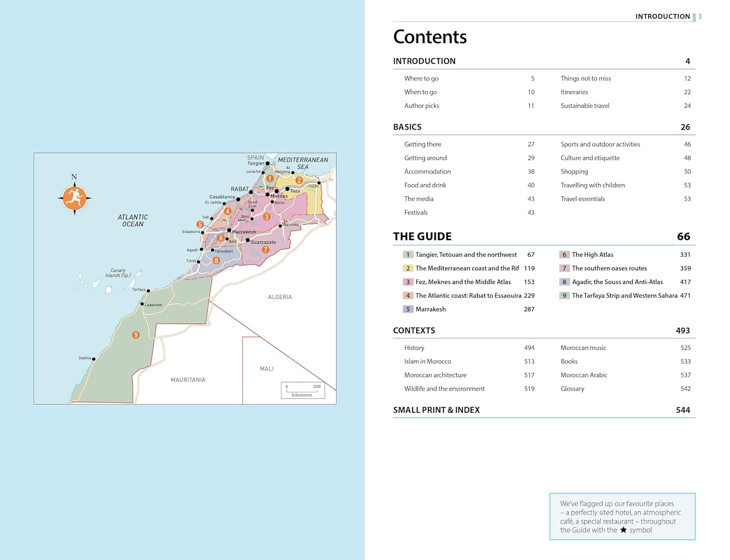Select 'Things not to miss' entry

tap(585, 78)
